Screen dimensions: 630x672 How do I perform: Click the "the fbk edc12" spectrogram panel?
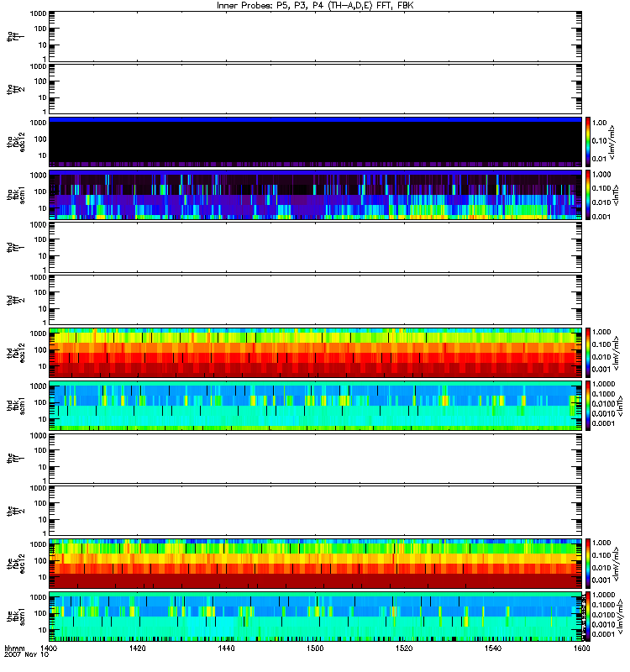click(x=316, y=564)
